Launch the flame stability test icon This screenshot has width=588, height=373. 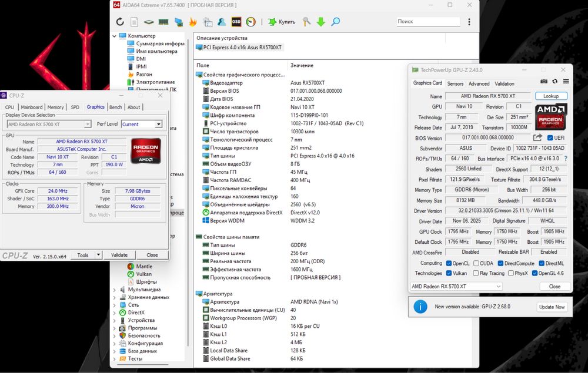(193, 22)
